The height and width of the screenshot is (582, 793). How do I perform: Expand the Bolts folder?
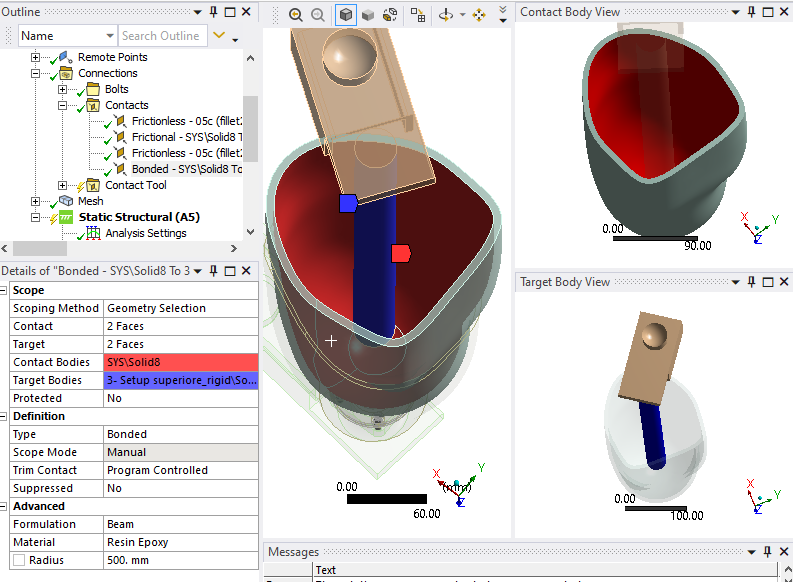tap(62, 89)
